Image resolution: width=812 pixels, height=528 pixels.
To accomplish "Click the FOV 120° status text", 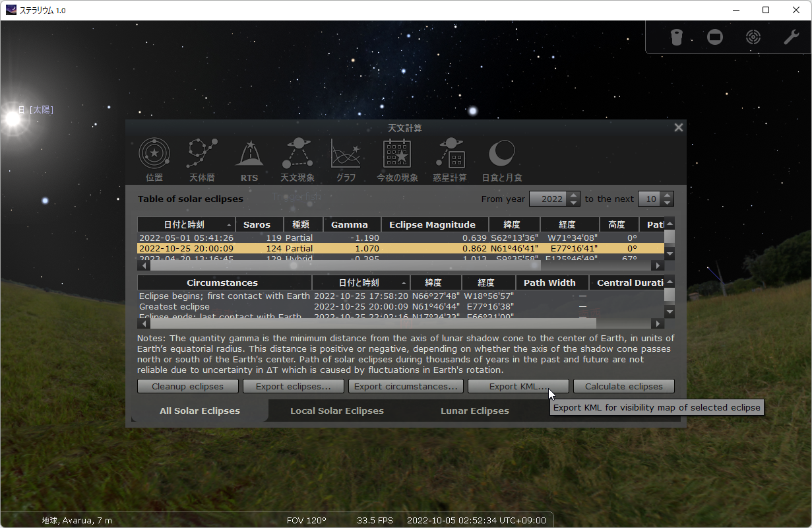I will [307, 520].
